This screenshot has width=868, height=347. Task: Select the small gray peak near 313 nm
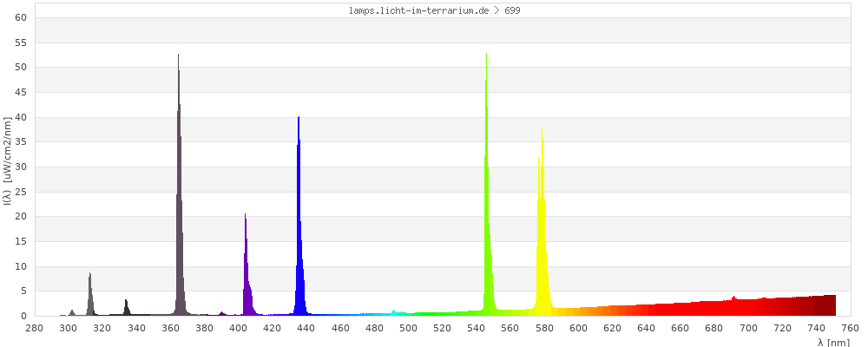tap(89, 297)
